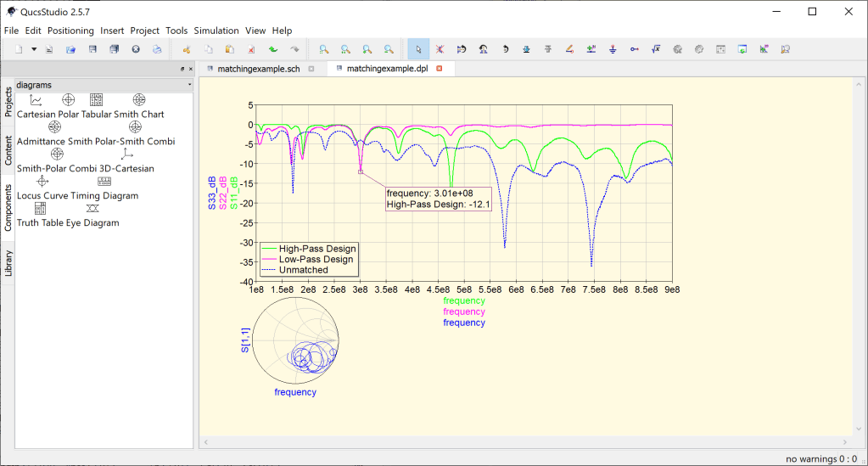Open the Simulation menu
The width and height of the screenshot is (868, 466).
(216, 31)
